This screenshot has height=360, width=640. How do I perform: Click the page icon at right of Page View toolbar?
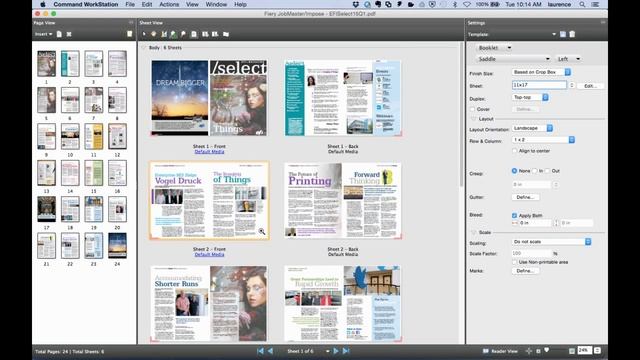point(129,34)
